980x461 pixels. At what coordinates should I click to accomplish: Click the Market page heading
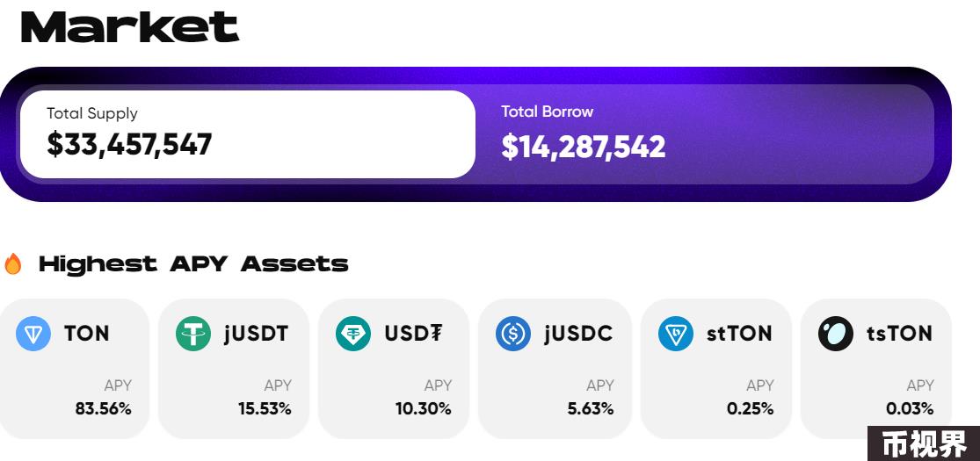tap(130, 27)
